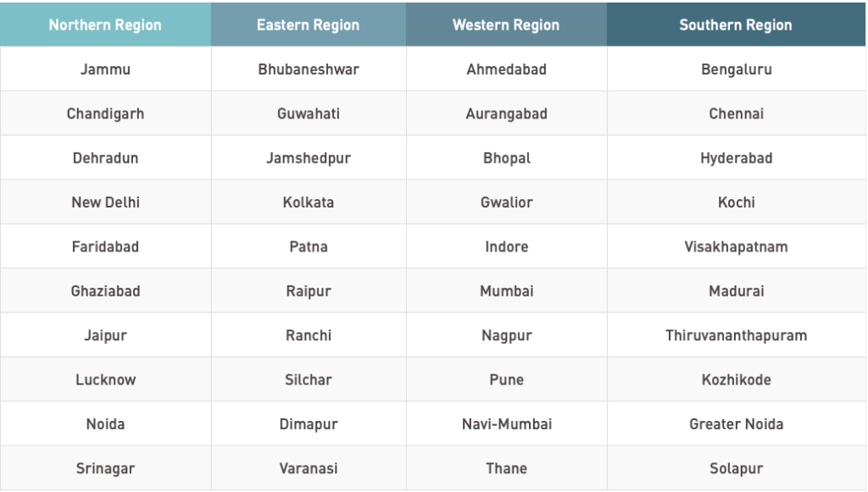868x492 pixels.
Task: Select Visakhapatnam in the table
Action: click(737, 246)
